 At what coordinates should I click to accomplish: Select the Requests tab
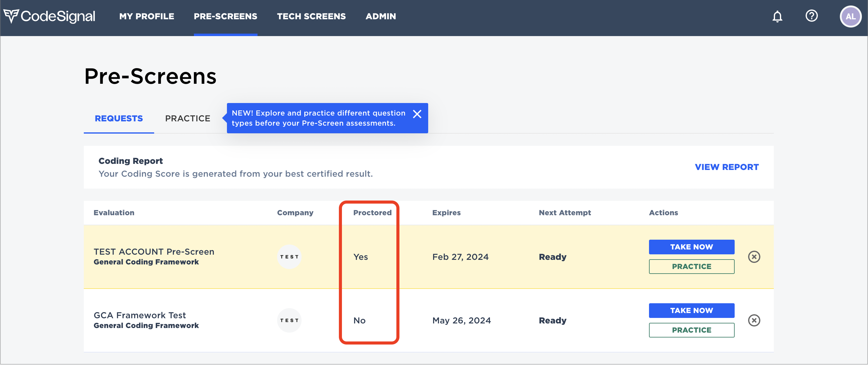(119, 119)
